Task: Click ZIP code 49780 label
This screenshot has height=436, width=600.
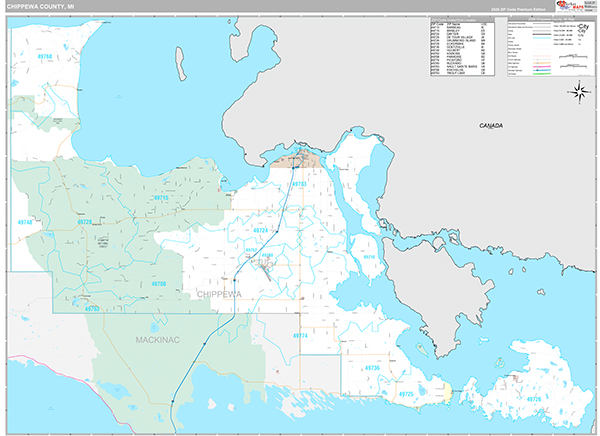Action: pos(157,284)
